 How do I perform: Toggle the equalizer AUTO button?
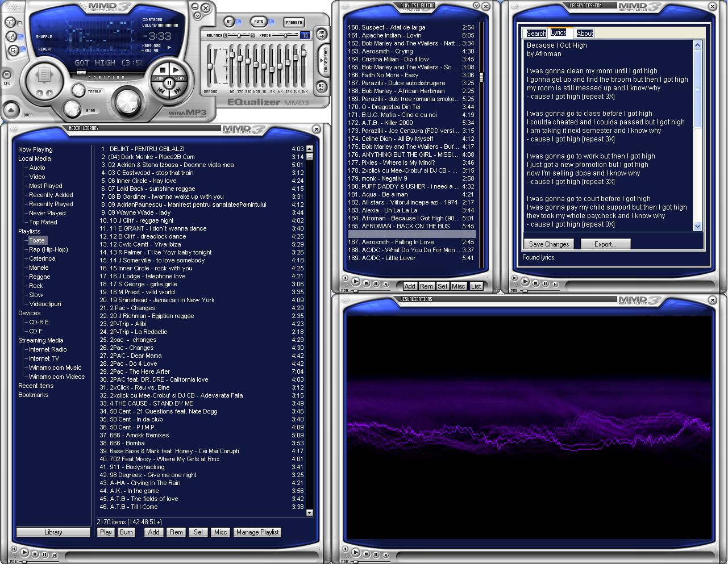pyautogui.click(x=259, y=22)
